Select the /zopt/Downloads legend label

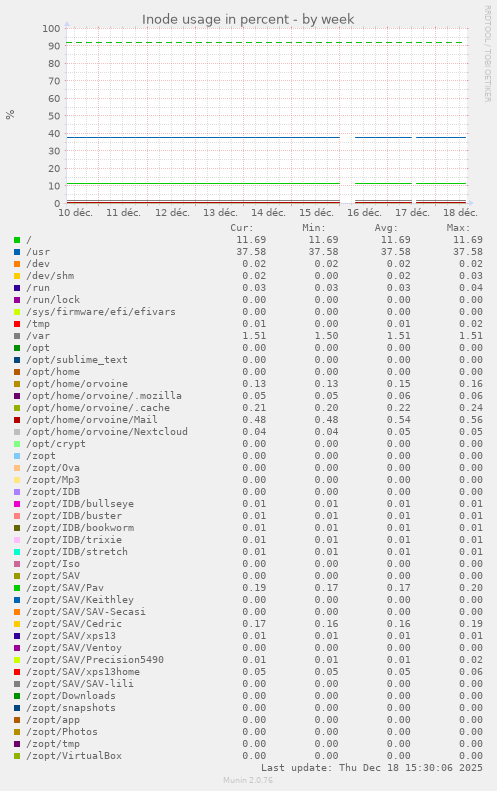pos(71,696)
